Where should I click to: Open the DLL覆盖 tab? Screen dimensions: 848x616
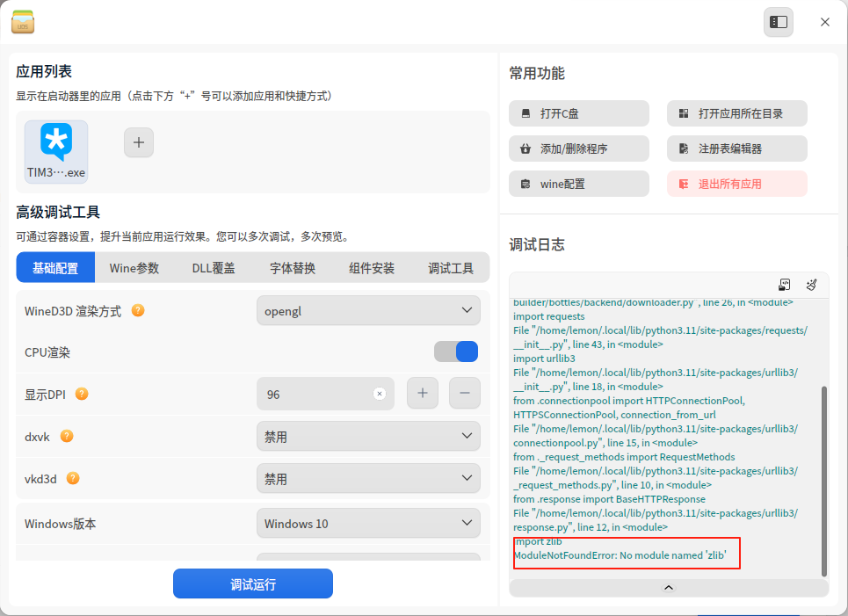coord(214,267)
